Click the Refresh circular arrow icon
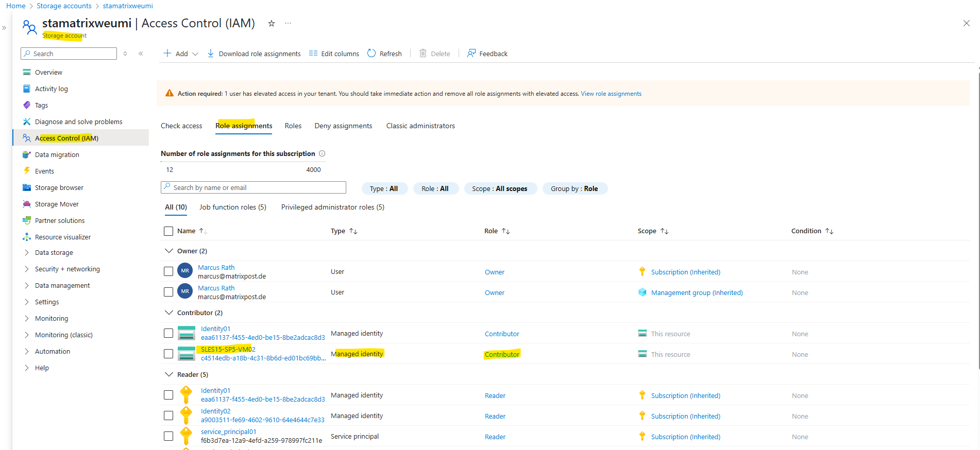 [371, 54]
